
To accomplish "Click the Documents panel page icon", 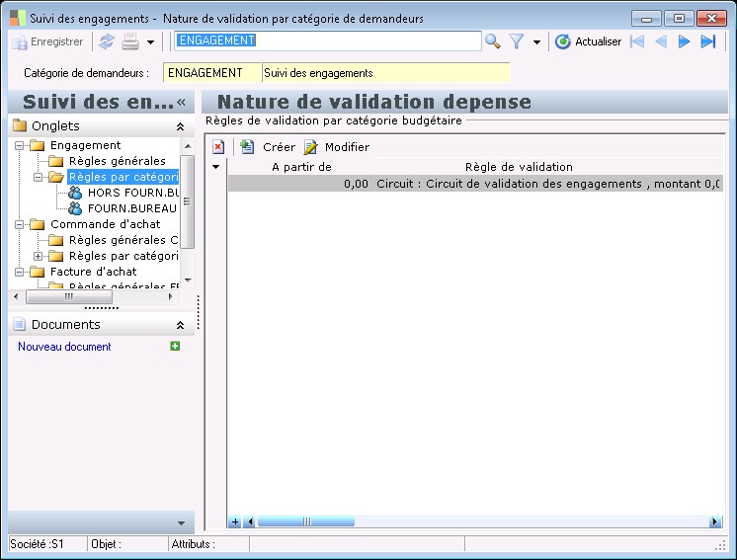I will (20, 324).
